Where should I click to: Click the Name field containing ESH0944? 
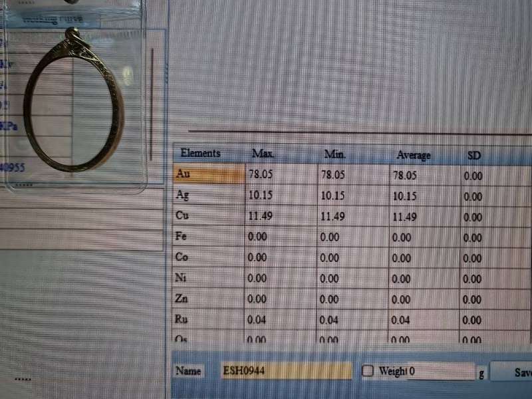pos(286,370)
